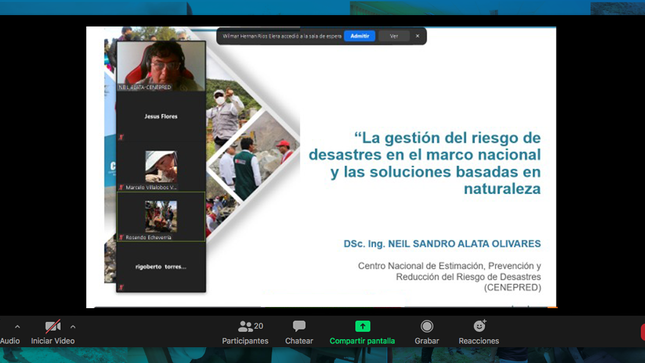This screenshot has width=645, height=363.
Task: Click the Audio label in toolbar
Action: (10, 341)
